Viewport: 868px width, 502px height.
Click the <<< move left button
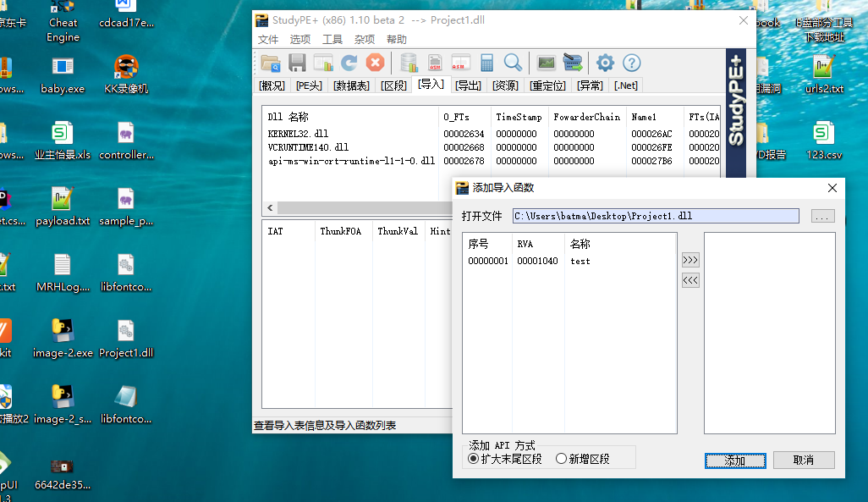[x=690, y=280]
